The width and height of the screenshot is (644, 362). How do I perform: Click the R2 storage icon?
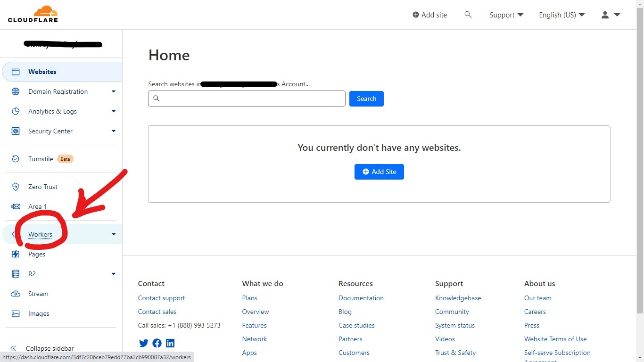tap(16, 274)
